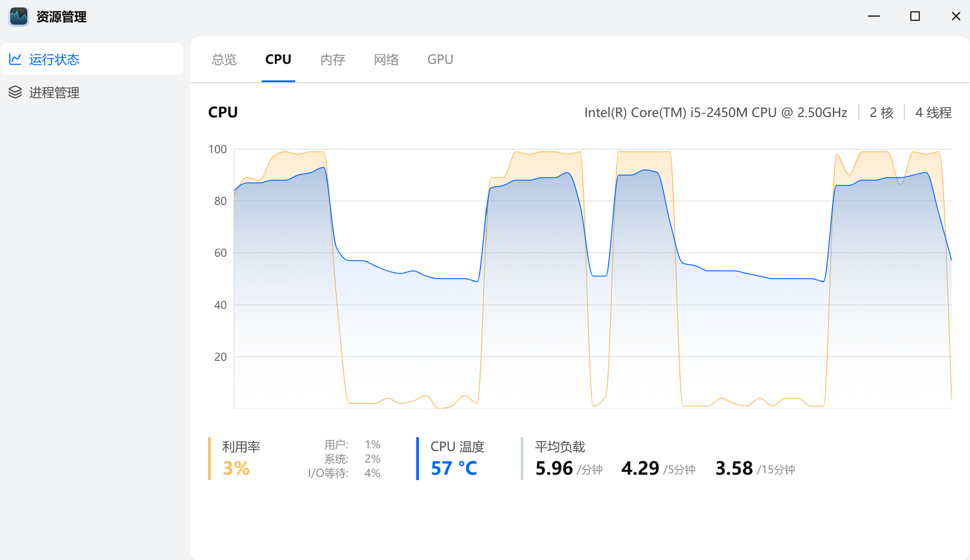Screen dimensions: 970x560
Task: Switch to the 内存 tab
Action: pos(333,59)
